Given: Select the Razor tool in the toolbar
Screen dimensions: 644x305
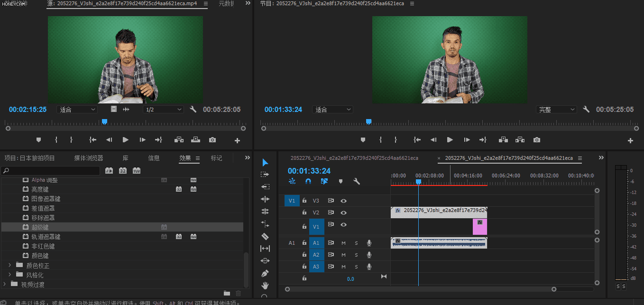Looking at the screenshot, I should click(265, 236).
